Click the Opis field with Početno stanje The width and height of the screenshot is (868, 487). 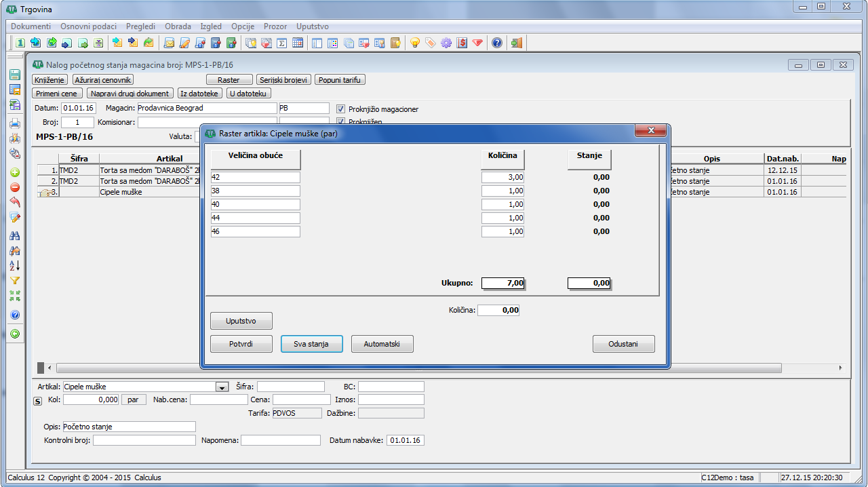tap(128, 427)
